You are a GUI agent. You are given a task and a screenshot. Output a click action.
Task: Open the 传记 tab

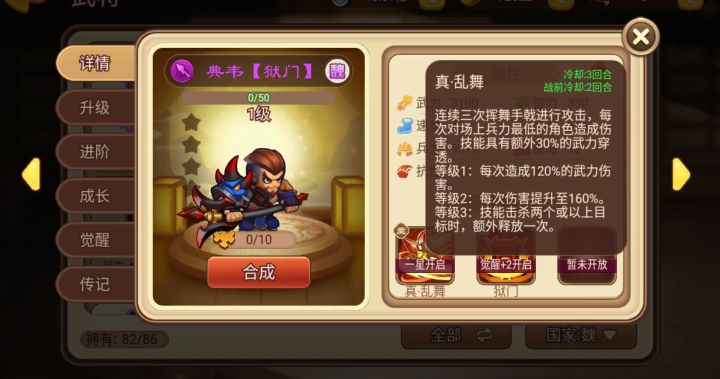click(96, 284)
